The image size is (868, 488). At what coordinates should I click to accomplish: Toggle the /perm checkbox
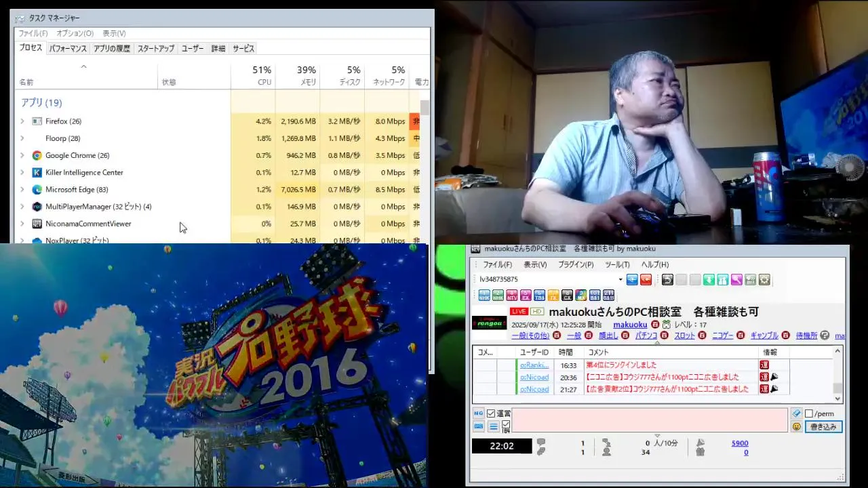coord(808,413)
